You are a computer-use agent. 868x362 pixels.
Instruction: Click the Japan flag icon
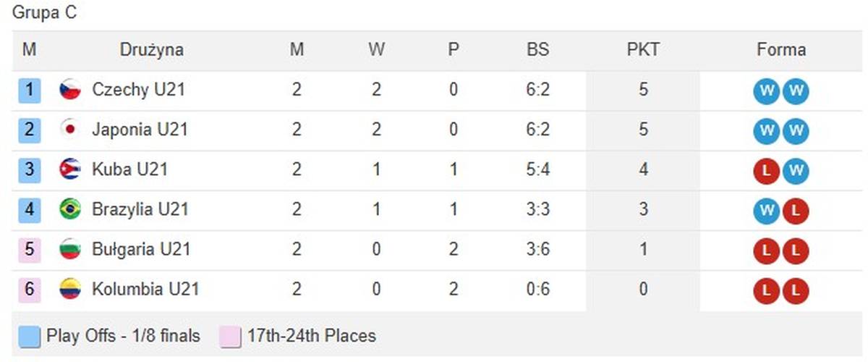70,130
